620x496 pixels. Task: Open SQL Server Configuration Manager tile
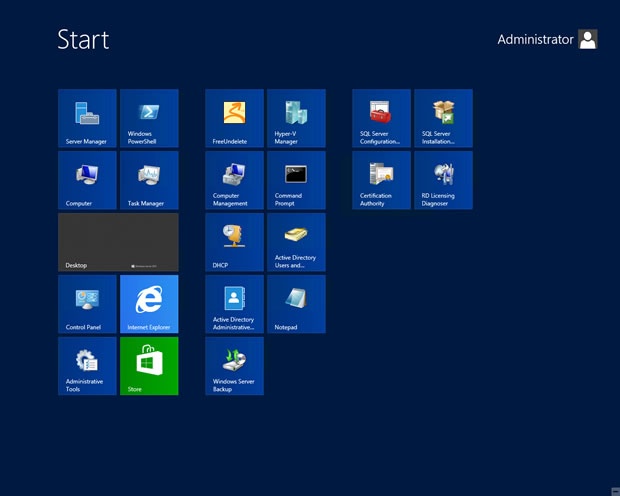pos(382,118)
